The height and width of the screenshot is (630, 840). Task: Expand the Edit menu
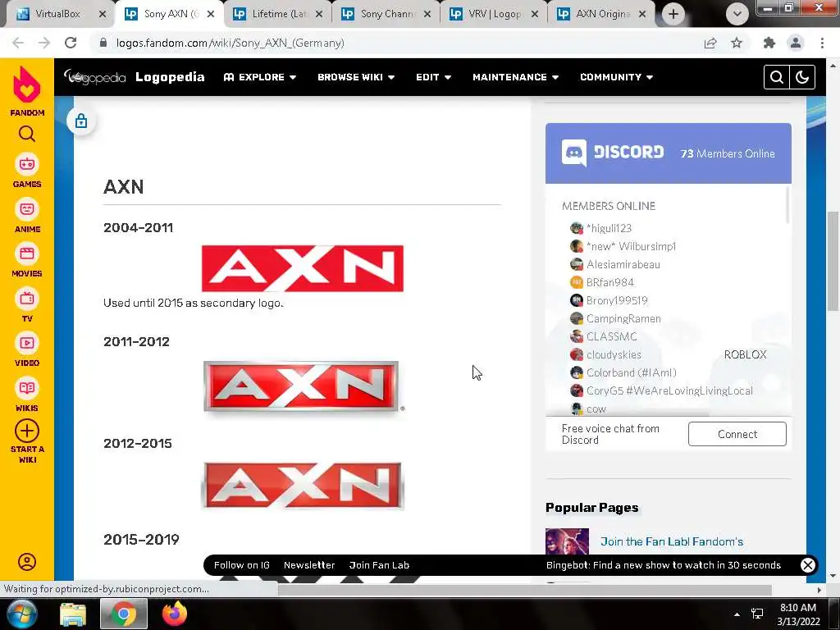pyautogui.click(x=433, y=77)
